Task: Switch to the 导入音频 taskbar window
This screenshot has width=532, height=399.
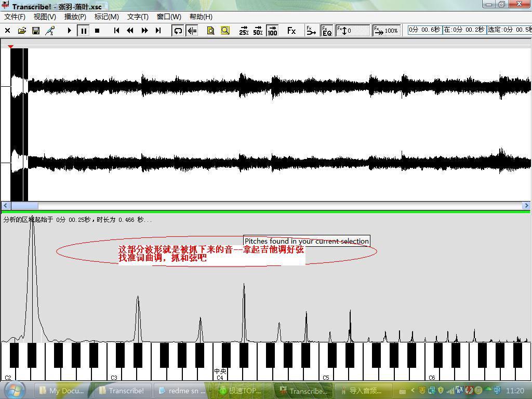Action: 363,391
